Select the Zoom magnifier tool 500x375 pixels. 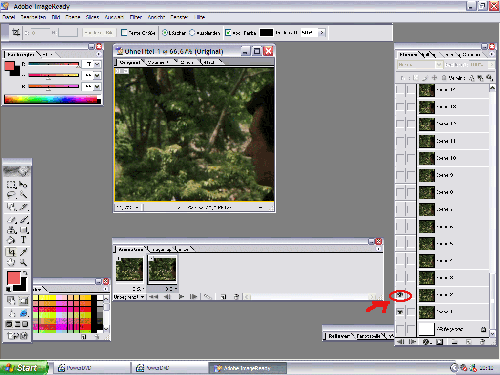click(23, 262)
